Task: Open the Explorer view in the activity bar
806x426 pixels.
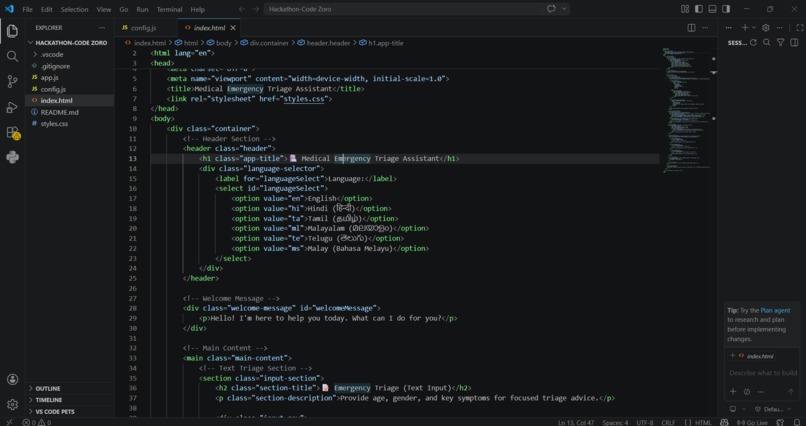Action: (12, 31)
